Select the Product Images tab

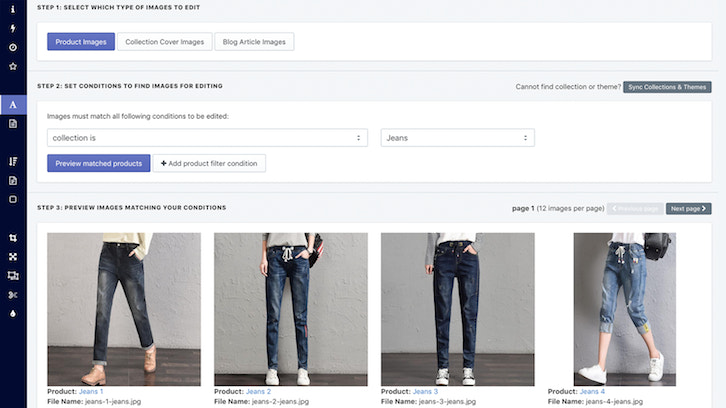pyautogui.click(x=81, y=42)
